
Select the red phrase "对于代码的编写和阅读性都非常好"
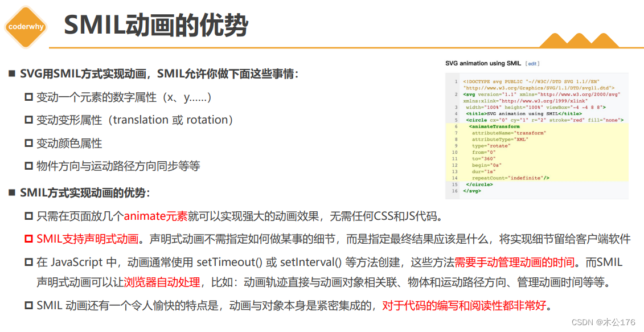point(464,305)
